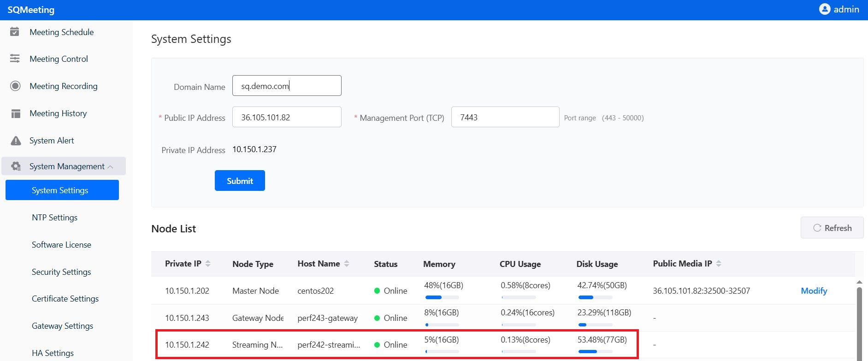This screenshot has width=868, height=361.
Task: Click the Memory column header
Action: [439, 264]
